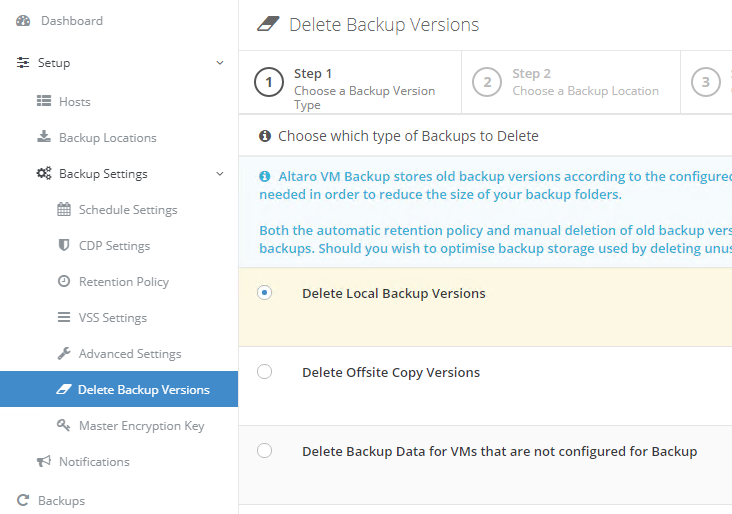Collapse the Setup section chevron
The height and width of the screenshot is (514, 732).
click(x=220, y=63)
